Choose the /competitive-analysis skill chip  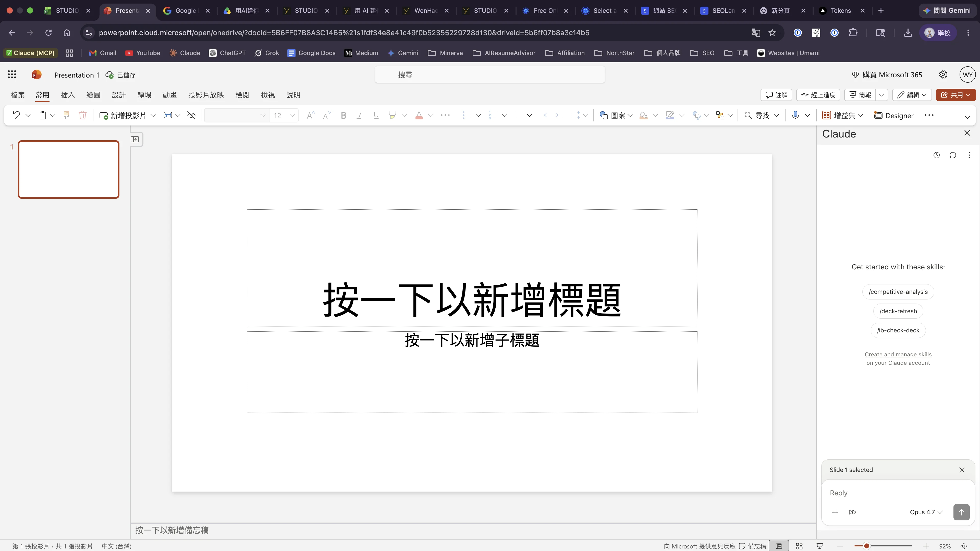point(898,292)
